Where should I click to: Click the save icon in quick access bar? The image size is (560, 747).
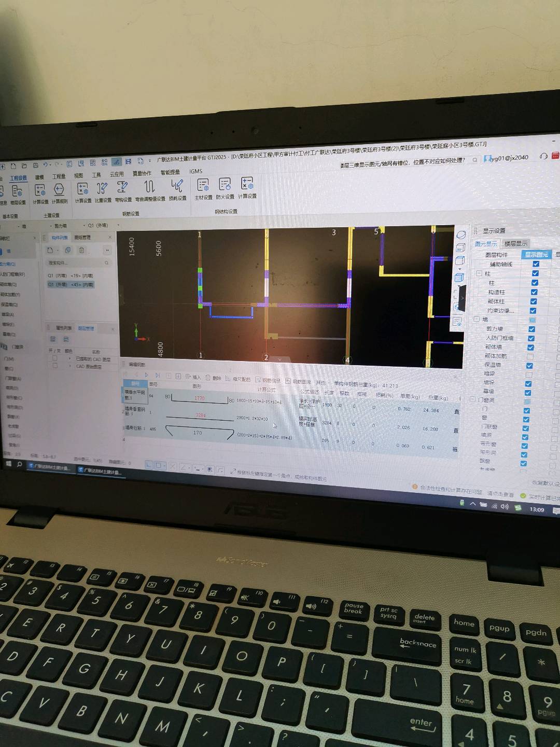click(35, 165)
